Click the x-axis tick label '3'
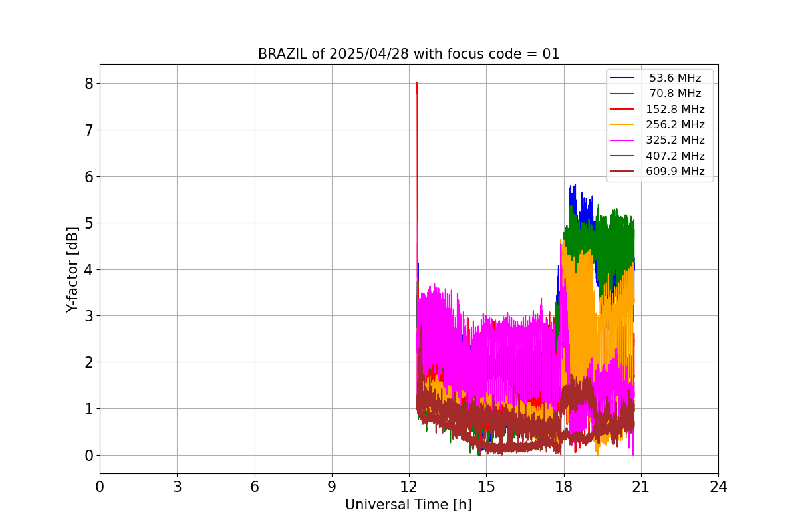The height and width of the screenshot is (532, 798). coord(177,487)
